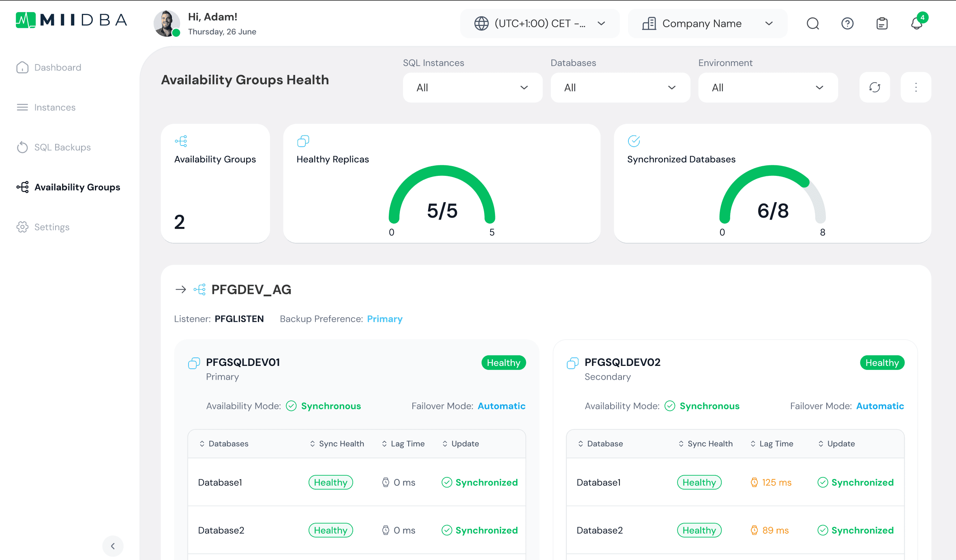Image resolution: width=956 pixels, height=560 pixels.
Task: Click the MIIDBA logo
Action: [x=71, y=20]
